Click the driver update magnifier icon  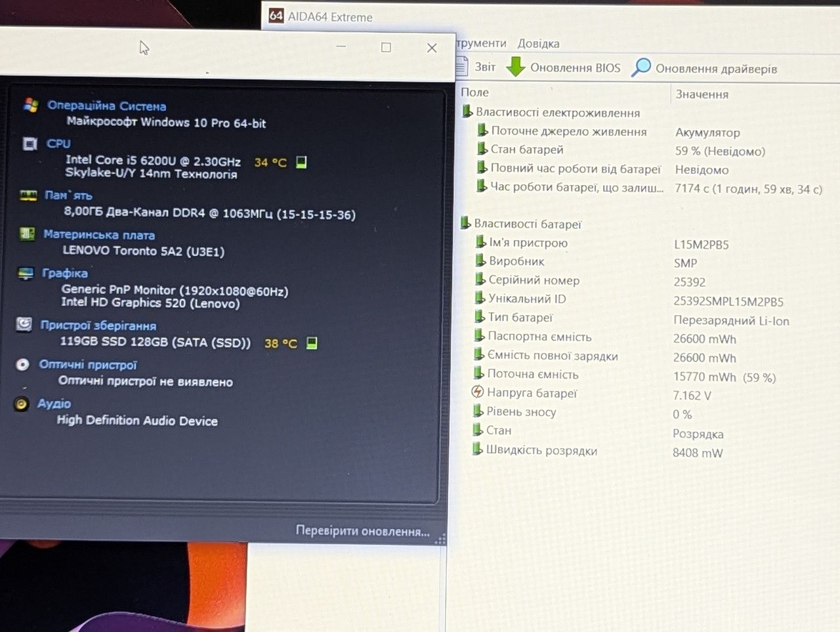click(640, 67)
